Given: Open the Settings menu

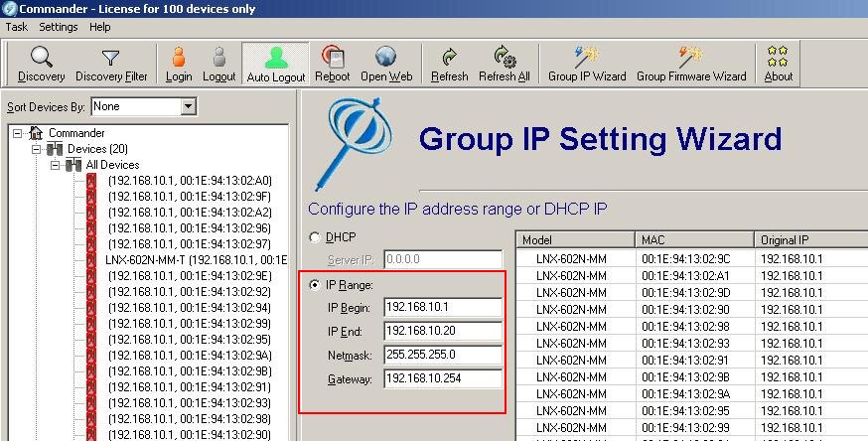Looking at the screenshot, I should 59,27.
